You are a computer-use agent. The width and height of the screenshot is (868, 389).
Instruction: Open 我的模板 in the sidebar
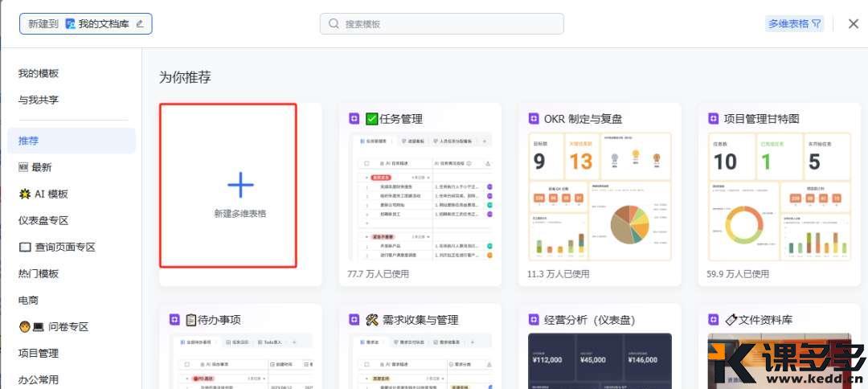(39, 74)
